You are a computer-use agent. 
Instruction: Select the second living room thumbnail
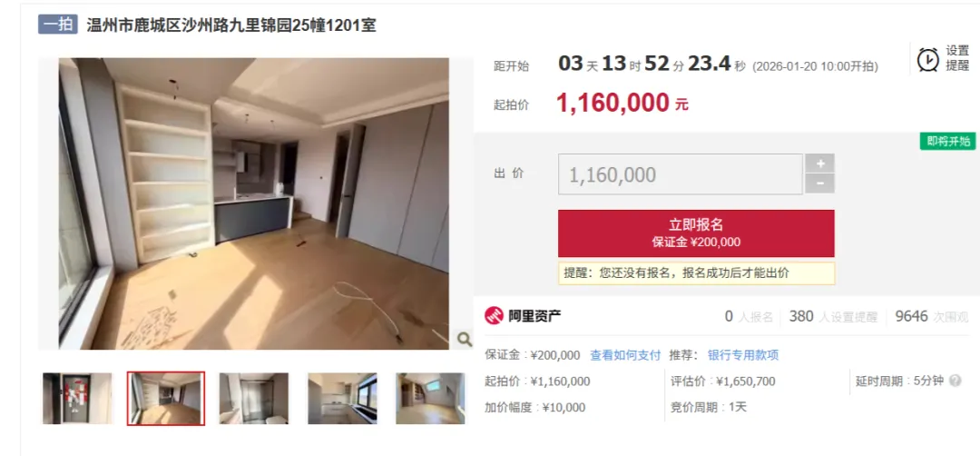point(166,399)
